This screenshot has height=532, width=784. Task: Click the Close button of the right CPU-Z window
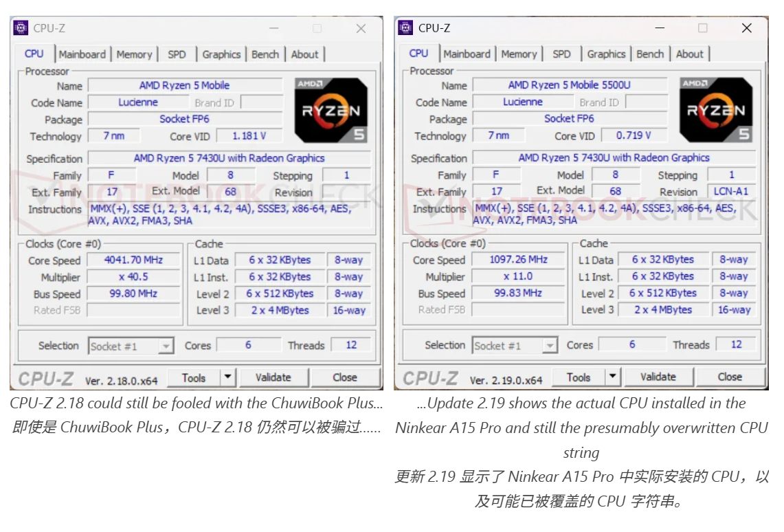coord(730,377)
